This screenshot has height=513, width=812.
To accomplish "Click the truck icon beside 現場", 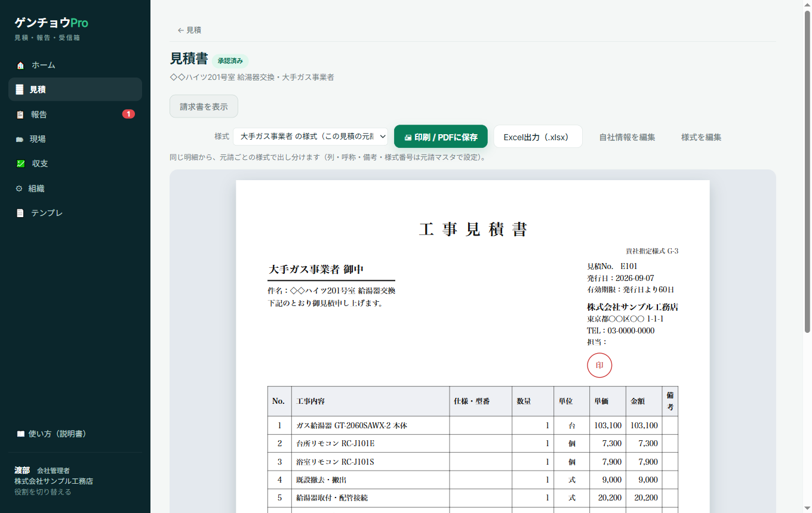I will tap(20, 139).
